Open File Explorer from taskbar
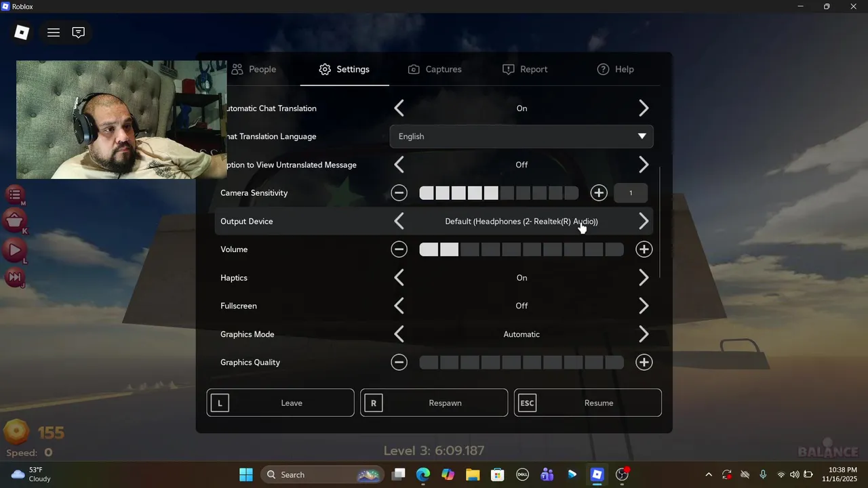The image size is (868, 488). point(473,474)
